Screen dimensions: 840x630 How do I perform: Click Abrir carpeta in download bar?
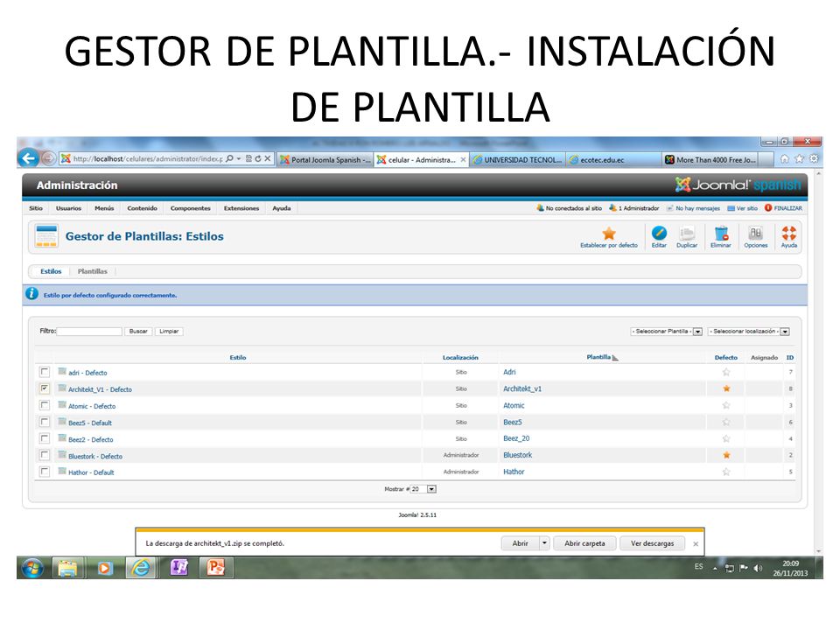[584, 543]
